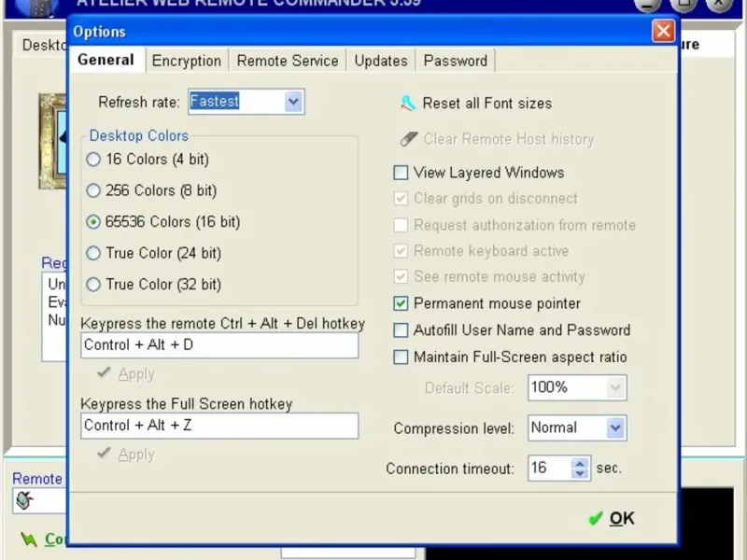Go to the Updates tab
The width and height of the screenshot is (747, 560).
point(381,61)
